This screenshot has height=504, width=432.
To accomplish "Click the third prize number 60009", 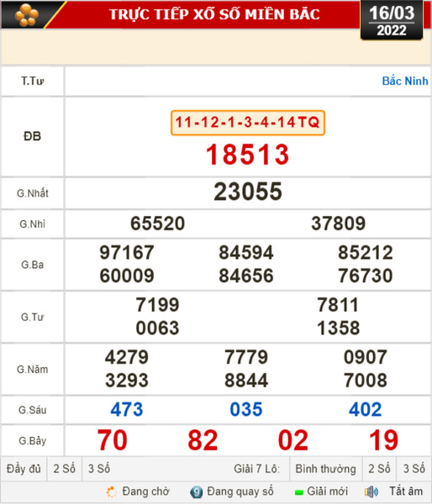I will coord(127,276).
